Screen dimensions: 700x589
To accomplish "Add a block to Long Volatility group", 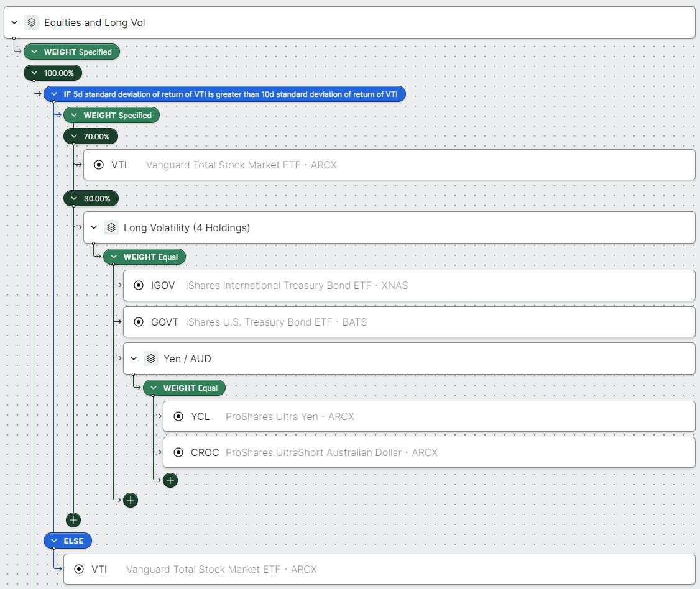I will [131, 500].
